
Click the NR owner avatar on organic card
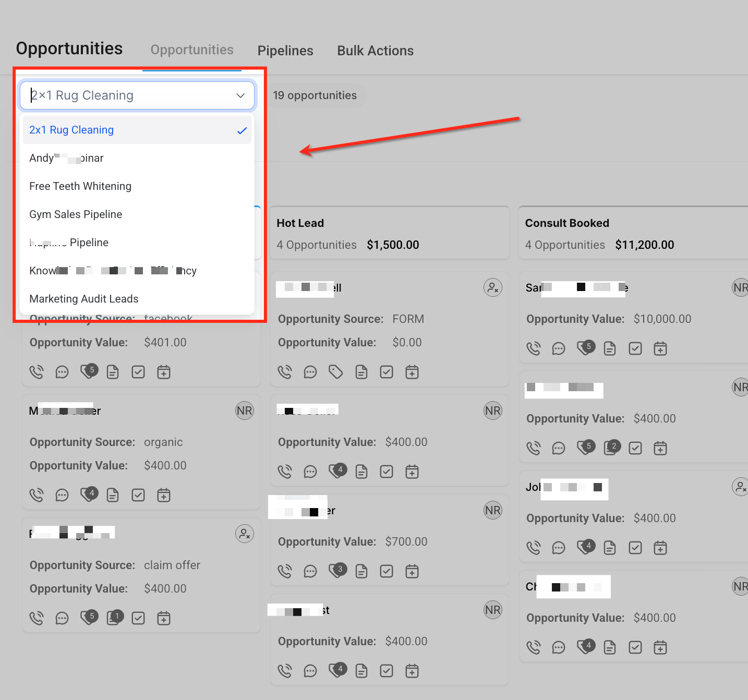click(x=245, y=411)
